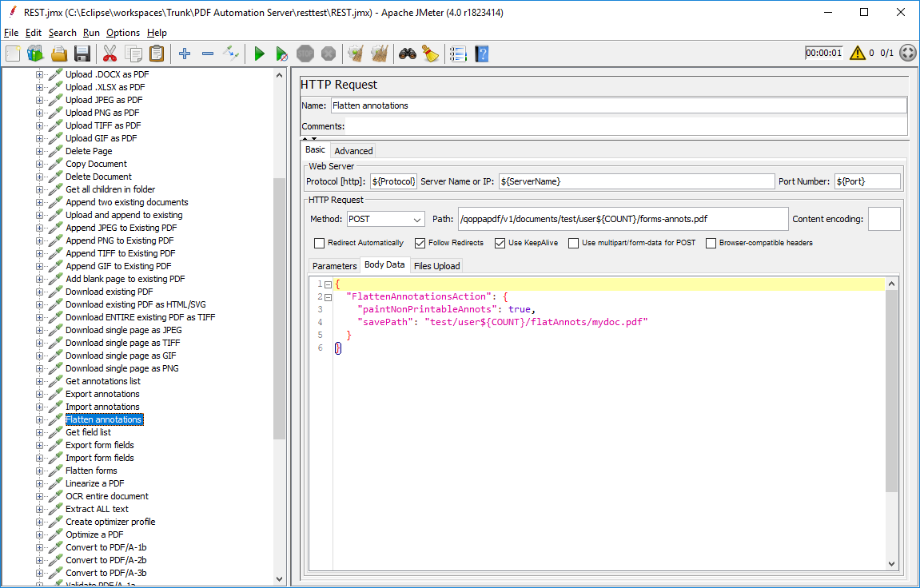The width and height of the screenshot is (920, 588).
Task: Click sampler icon beside Delete Page
Action: (56, 151)
